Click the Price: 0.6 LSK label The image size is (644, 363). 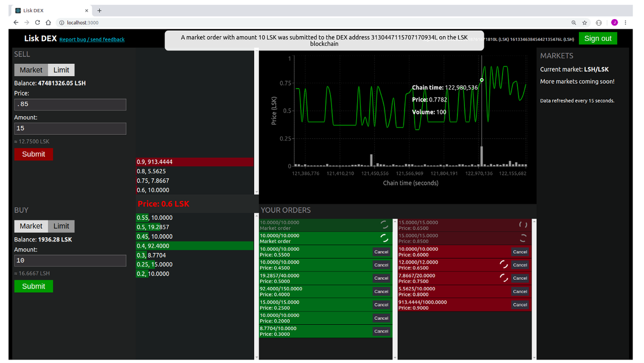(164, 204)
